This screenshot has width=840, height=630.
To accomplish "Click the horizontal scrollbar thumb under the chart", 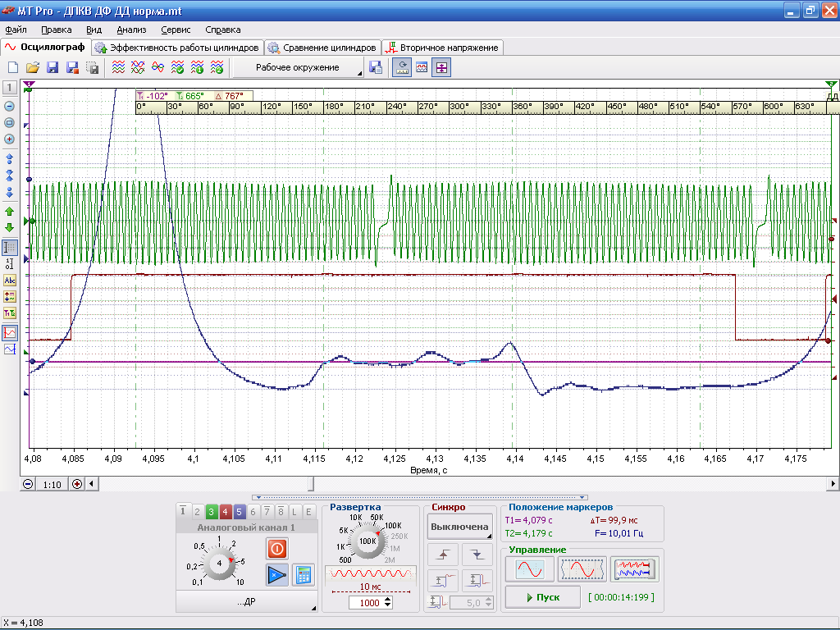I will click(x=311, y=484).
